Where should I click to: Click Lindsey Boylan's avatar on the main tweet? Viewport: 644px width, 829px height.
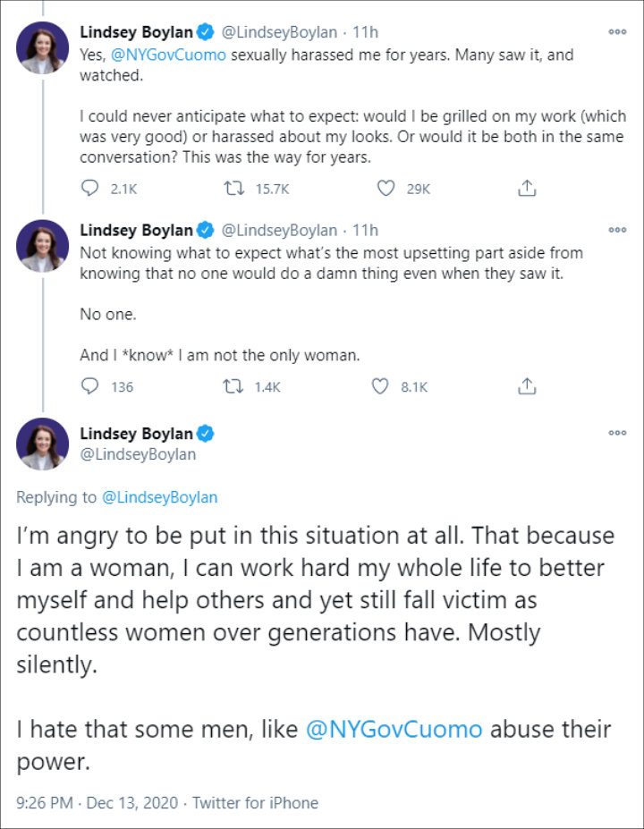(42, 444)
